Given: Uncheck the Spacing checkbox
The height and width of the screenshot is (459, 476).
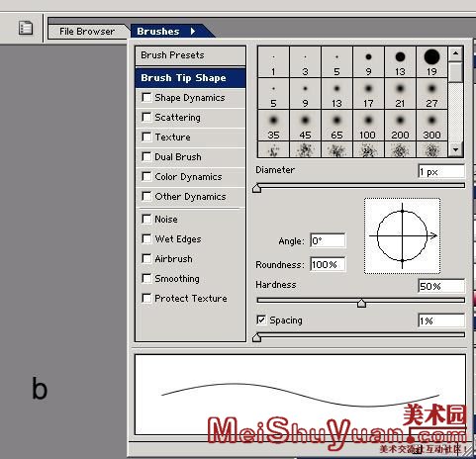Looking at the screenshot, I should click(261, 320).
